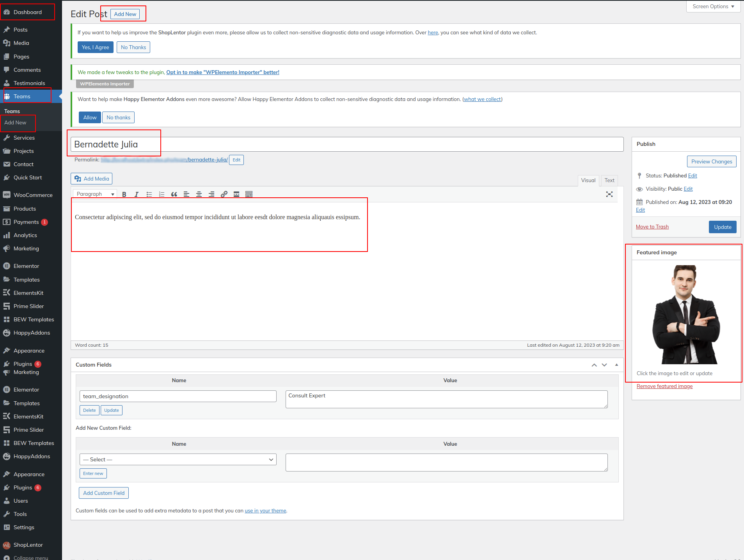Image resolution: width=744 pixels, height=560 pixels.
Task: Open WooCommerce in the sidebar menu
Action: (33, 195)
